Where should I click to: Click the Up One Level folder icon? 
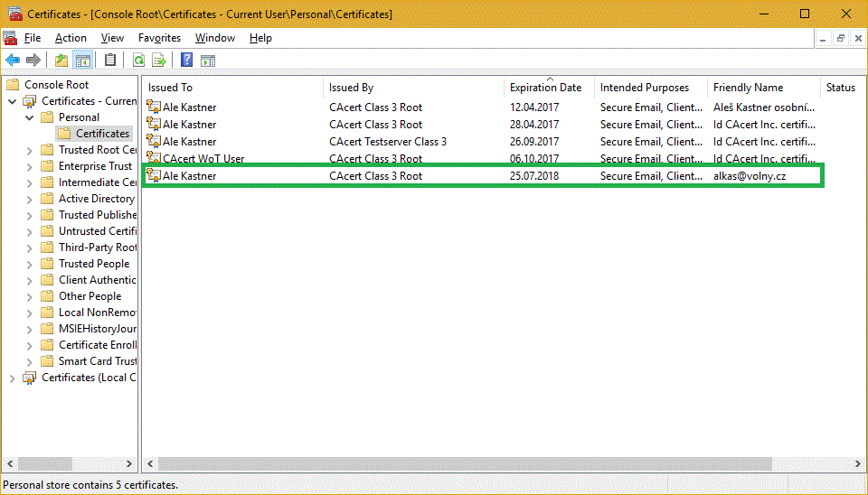[61, 61]
